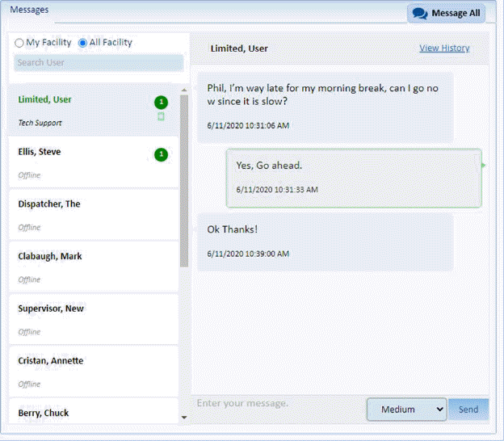
Task: Open the Medium priority dropdown
Action: pos(407,409)
